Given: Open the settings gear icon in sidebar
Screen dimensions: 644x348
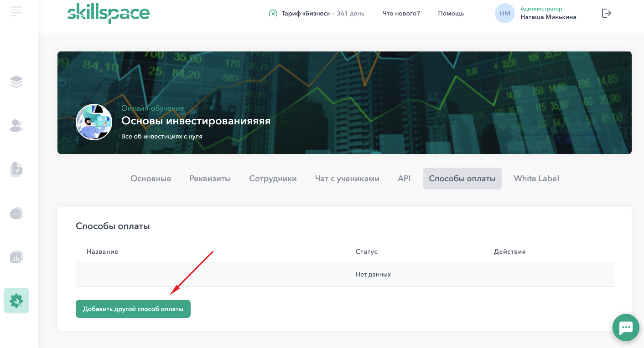Looking at the screenshot, I should 16,301.
